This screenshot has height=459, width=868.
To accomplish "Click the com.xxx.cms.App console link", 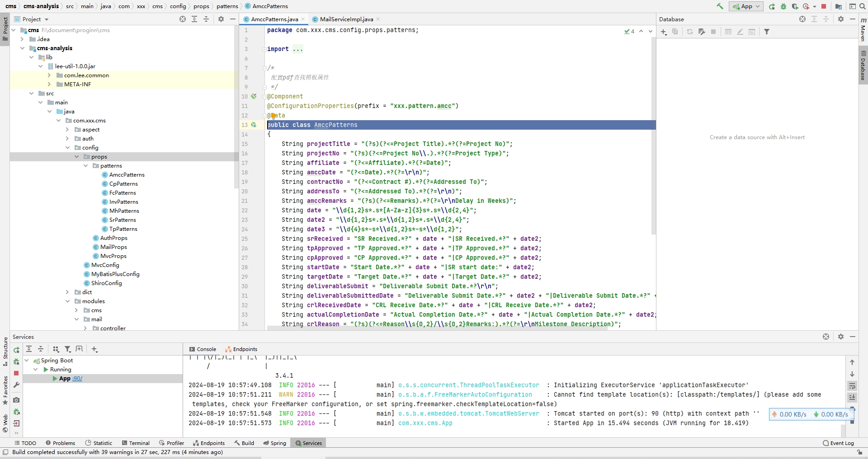I will 425,423.
